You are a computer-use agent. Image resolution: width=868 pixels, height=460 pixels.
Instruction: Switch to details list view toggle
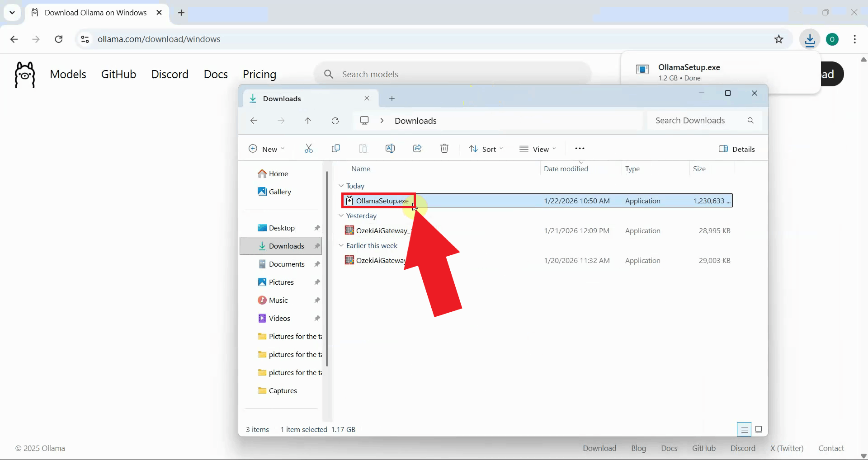[x=744, y=429]
